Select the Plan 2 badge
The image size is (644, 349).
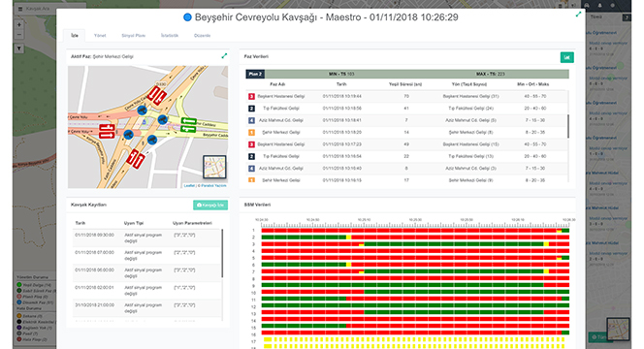255,74
